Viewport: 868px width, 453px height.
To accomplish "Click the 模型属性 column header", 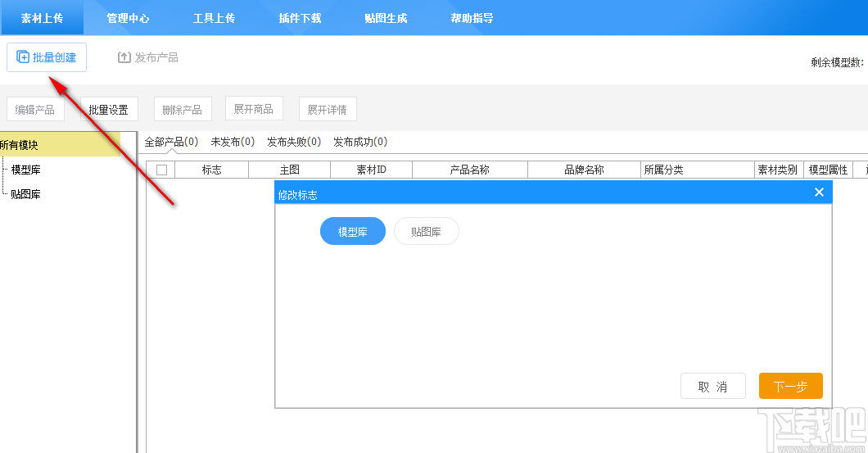I will pos(828,170).
